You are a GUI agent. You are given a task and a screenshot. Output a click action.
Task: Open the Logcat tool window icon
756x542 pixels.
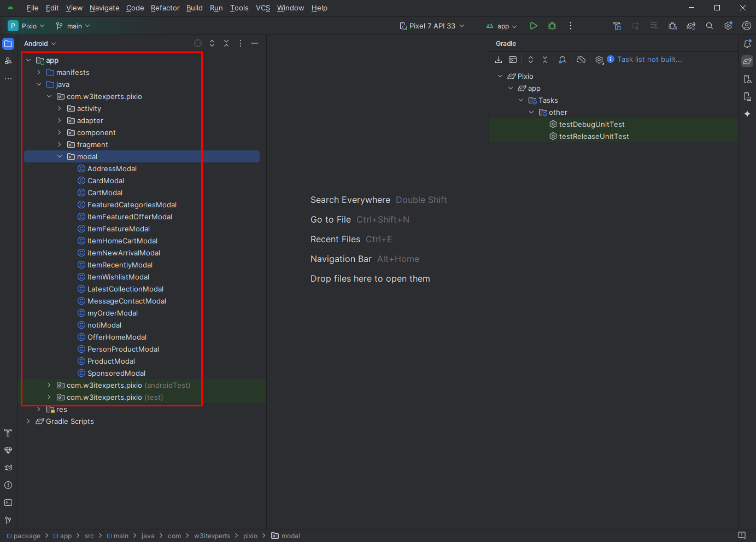pos(8,468)
